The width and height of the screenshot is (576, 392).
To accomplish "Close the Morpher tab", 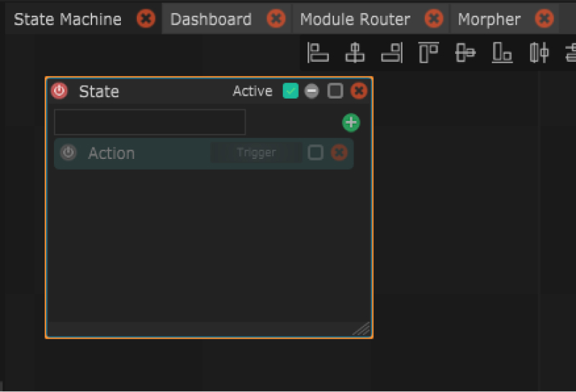I will (545, 19).
